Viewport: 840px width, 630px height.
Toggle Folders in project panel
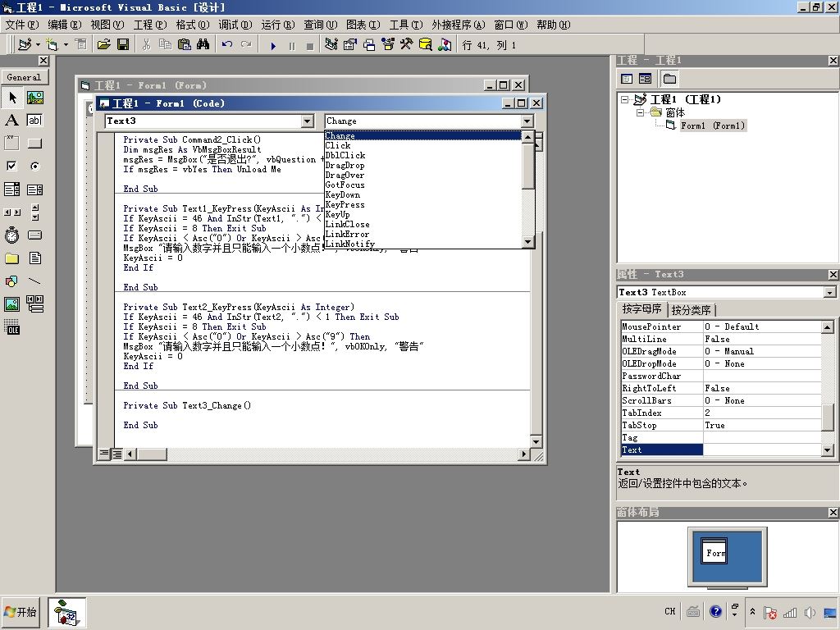[x=669, y=79]
